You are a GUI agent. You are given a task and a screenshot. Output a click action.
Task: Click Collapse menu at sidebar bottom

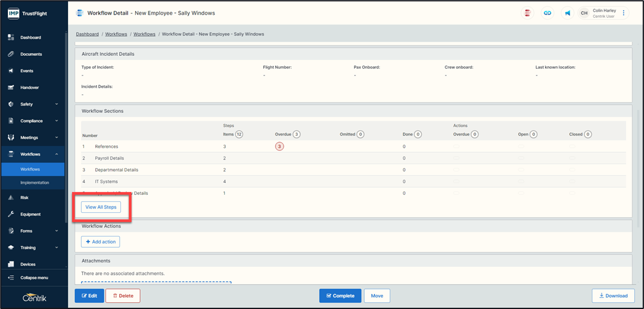34,278
